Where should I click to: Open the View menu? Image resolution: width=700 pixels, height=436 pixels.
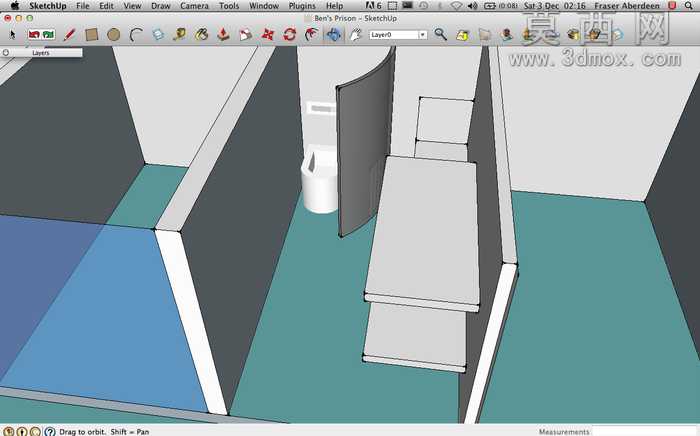coord(132,6)
